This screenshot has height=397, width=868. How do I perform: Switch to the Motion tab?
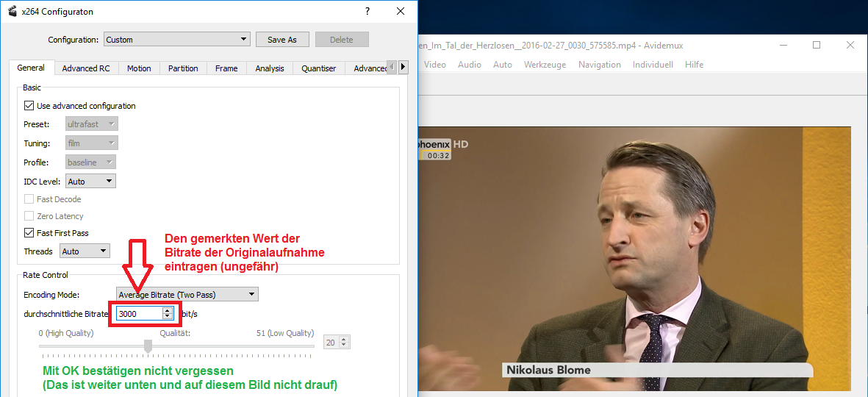138,68
